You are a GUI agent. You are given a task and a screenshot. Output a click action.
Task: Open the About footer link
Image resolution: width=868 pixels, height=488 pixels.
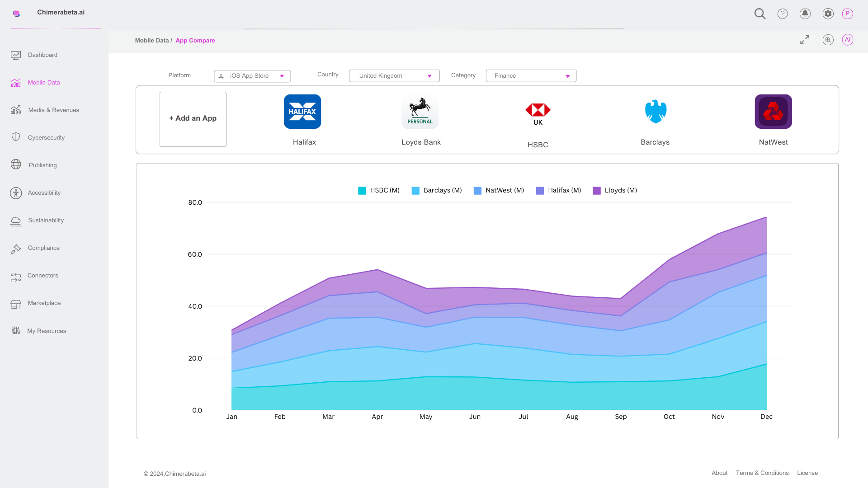720,473
